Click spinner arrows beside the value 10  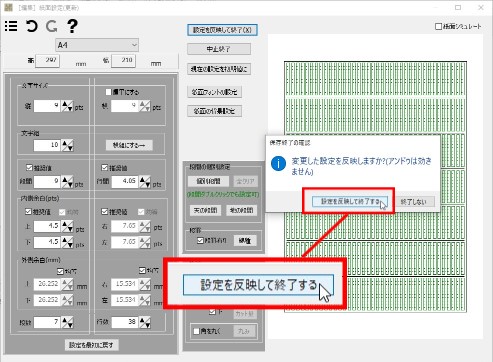coord(68,145)
